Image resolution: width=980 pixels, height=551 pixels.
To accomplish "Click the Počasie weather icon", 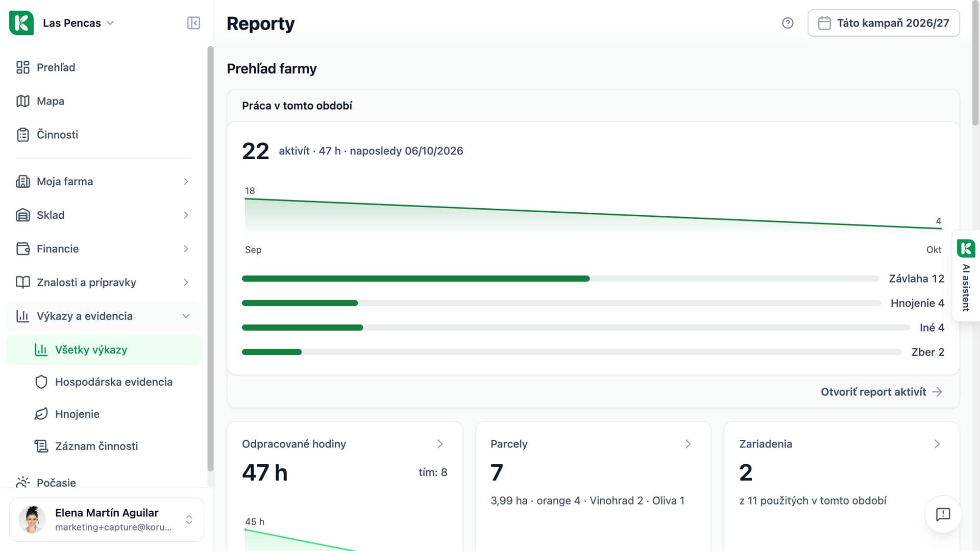I will 23,482.
